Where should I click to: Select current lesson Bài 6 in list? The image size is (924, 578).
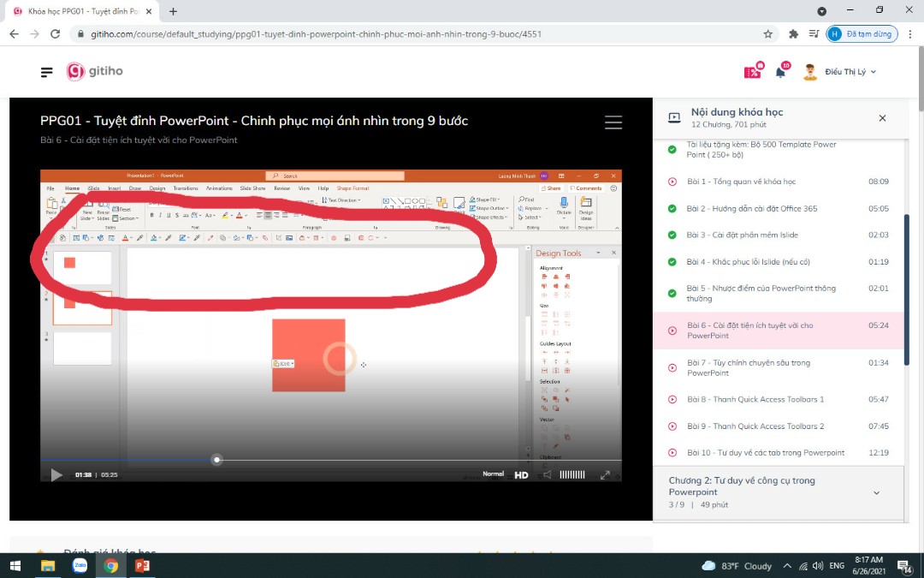[x=779, y=331]
